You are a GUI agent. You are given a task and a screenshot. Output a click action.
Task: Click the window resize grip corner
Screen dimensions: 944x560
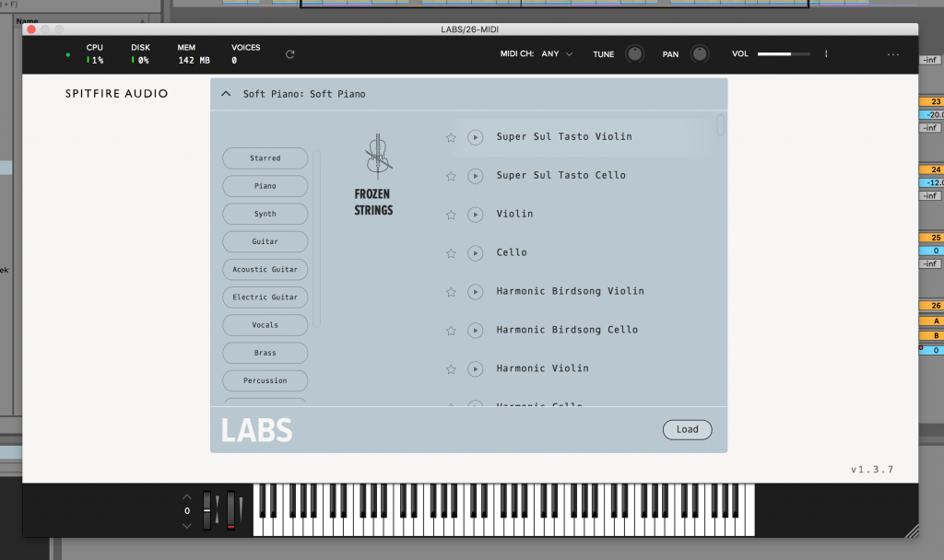(x=912, y=531)
